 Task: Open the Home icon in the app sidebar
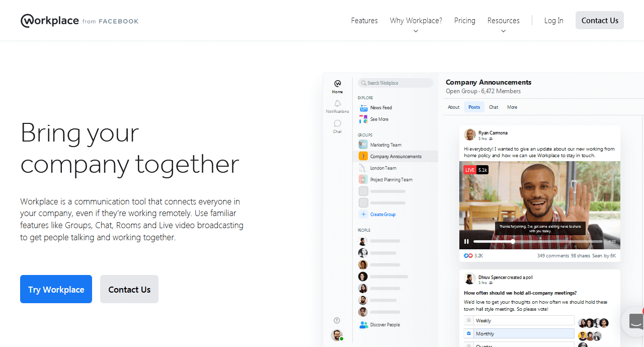(x=338, y=84)
